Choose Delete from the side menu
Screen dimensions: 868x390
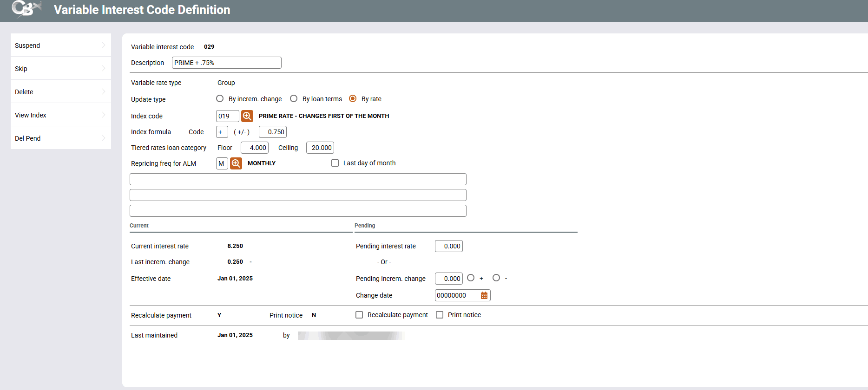point(60,92)
